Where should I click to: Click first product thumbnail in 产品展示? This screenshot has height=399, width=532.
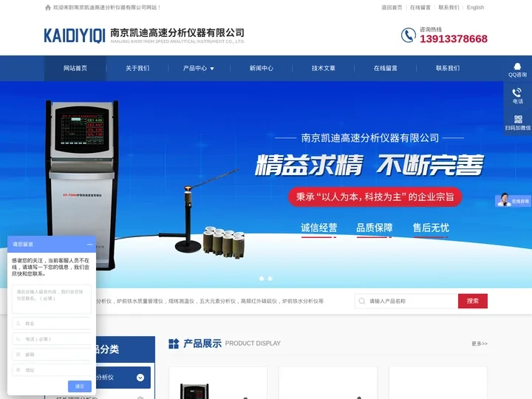218,383
